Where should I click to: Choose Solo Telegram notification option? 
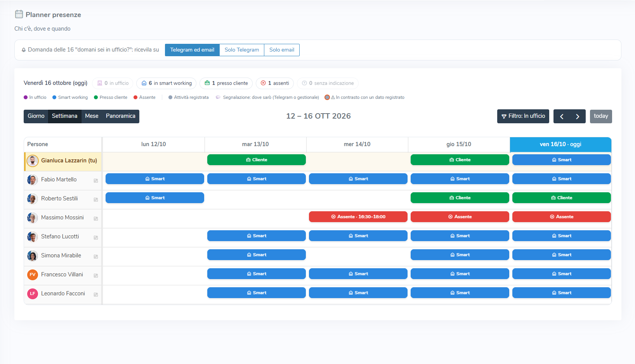point(242,50)
